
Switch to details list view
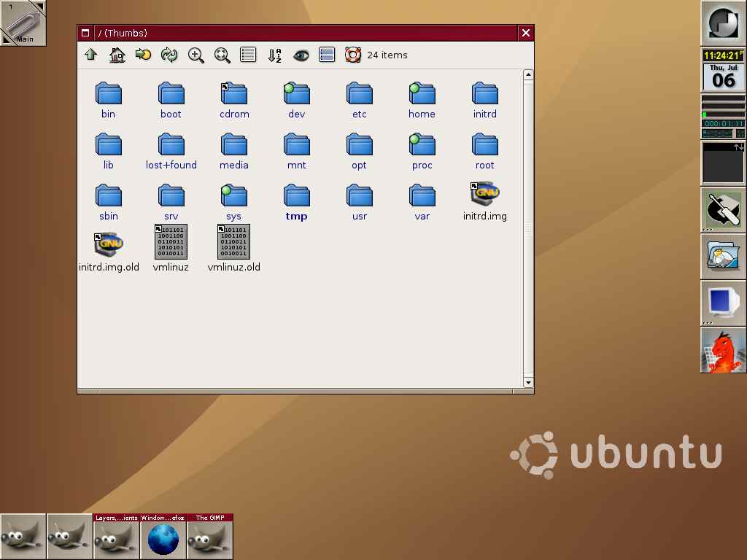pyautogui.click(x=248, y=55)
